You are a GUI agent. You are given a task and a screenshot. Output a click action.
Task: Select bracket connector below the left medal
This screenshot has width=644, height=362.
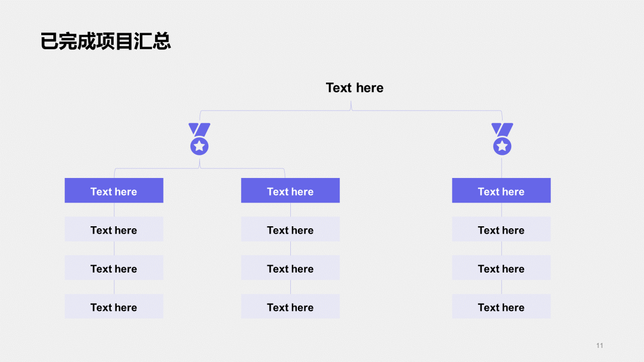pyautogui.click(x=200, y=168)
